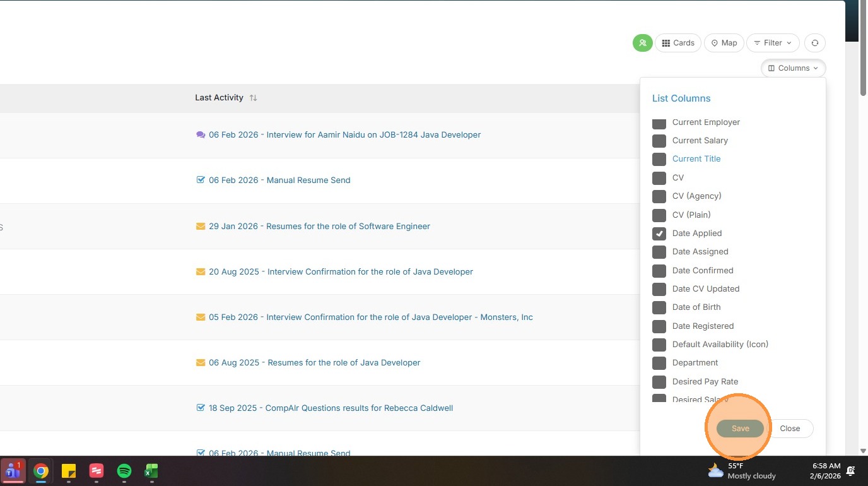The height and width of the screenshot is (486, 868).
Task: Click the green user profile icon button
Action: 642,43
